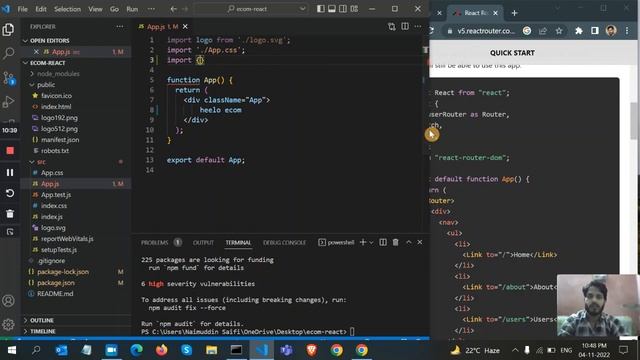Switch to the Debug Console tab
Viewport: 640px width, 360px height.
tap(284, 242)
